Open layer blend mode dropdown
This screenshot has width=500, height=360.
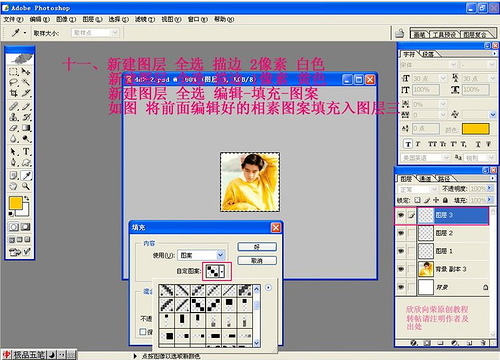coord(418,189)
